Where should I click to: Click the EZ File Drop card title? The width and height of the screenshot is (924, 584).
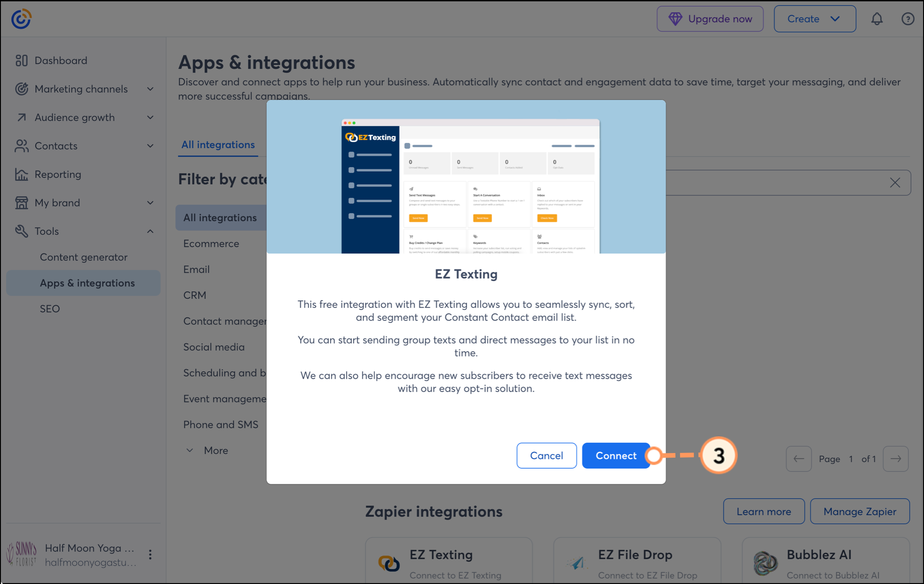pos(635,554)
